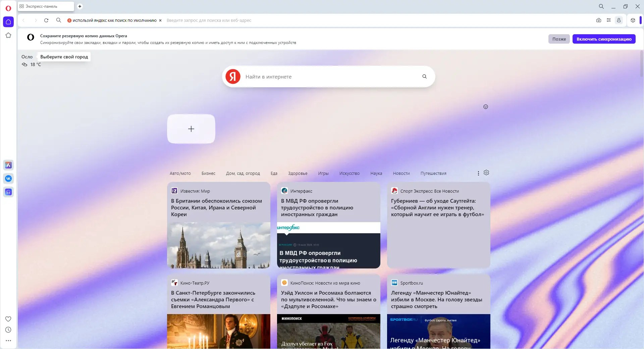Viewport: 644px width, 349px height.
Task: Add a site with the plus tile
Action: [191, 129]
